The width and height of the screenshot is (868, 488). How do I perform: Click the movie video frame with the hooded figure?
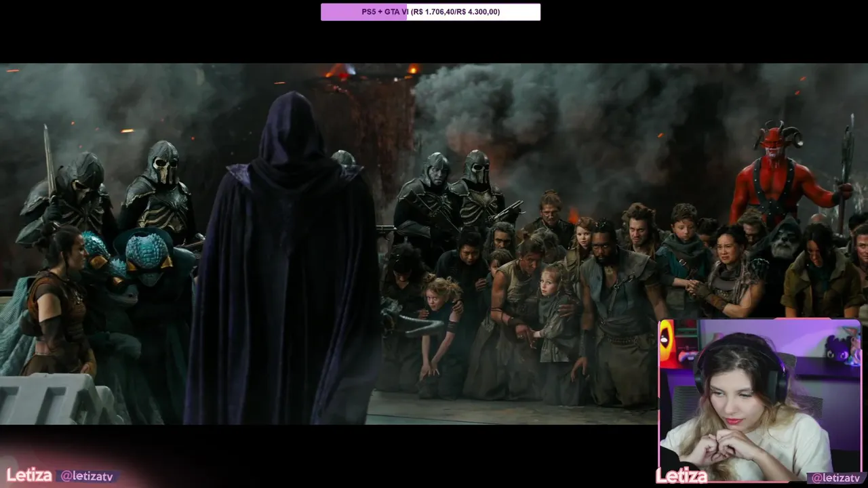click(x=434, y=244)
